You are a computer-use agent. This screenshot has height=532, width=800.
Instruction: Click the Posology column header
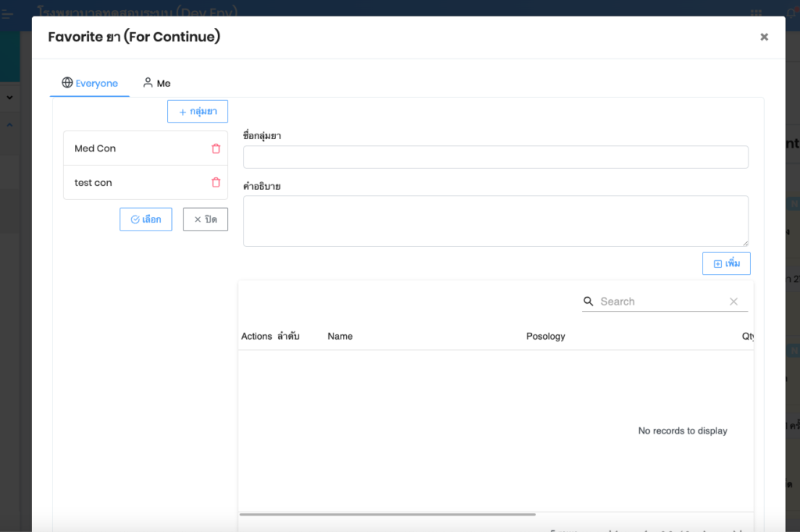(x=545, y=337)
